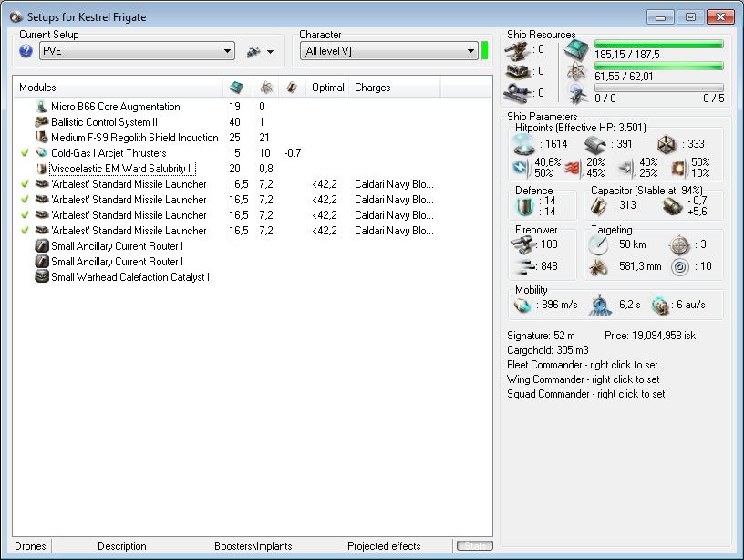The image size is (744, 560).
Task: Open the Projected effects tab
Action: [384, 545]
